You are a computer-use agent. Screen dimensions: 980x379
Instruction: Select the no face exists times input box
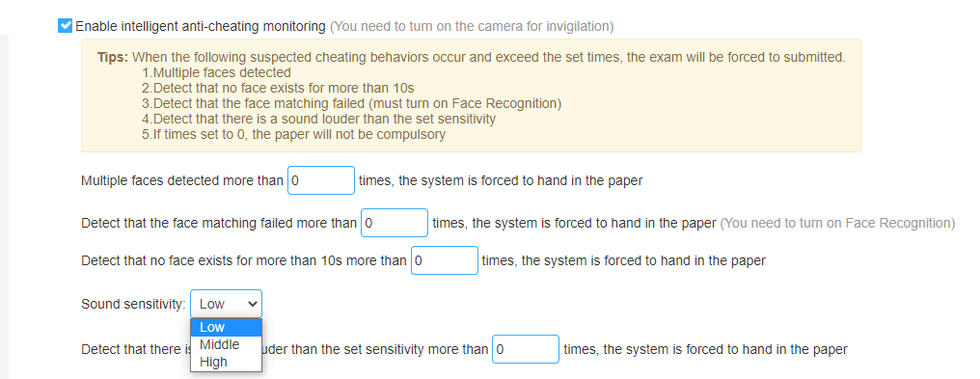[445, 260]
